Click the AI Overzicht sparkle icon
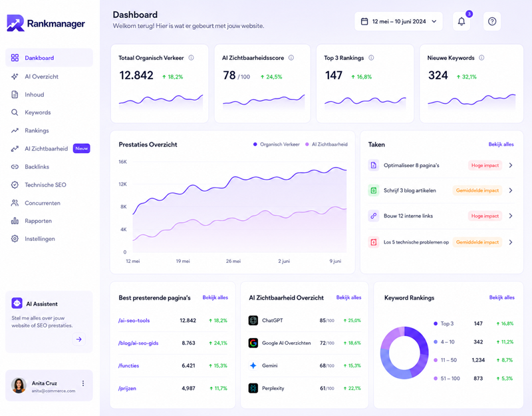The image size is (532, 416). point(15,77)
